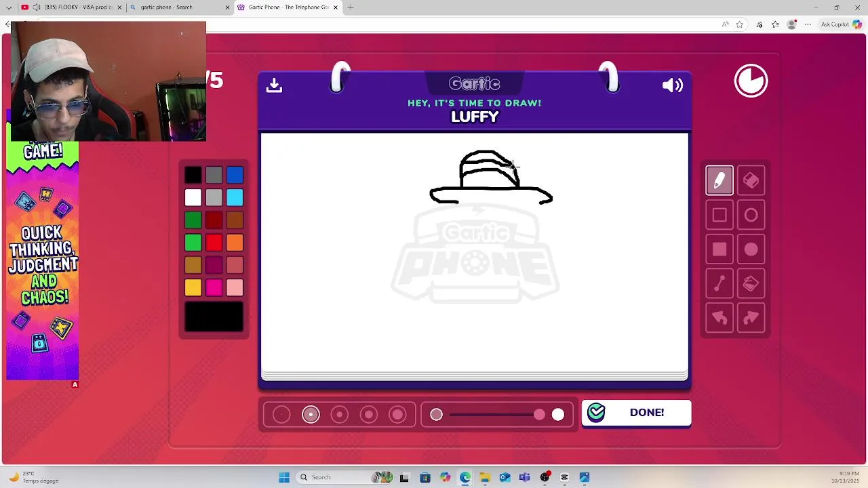Select the pencil drawing tool

click(x=719, y=180)
